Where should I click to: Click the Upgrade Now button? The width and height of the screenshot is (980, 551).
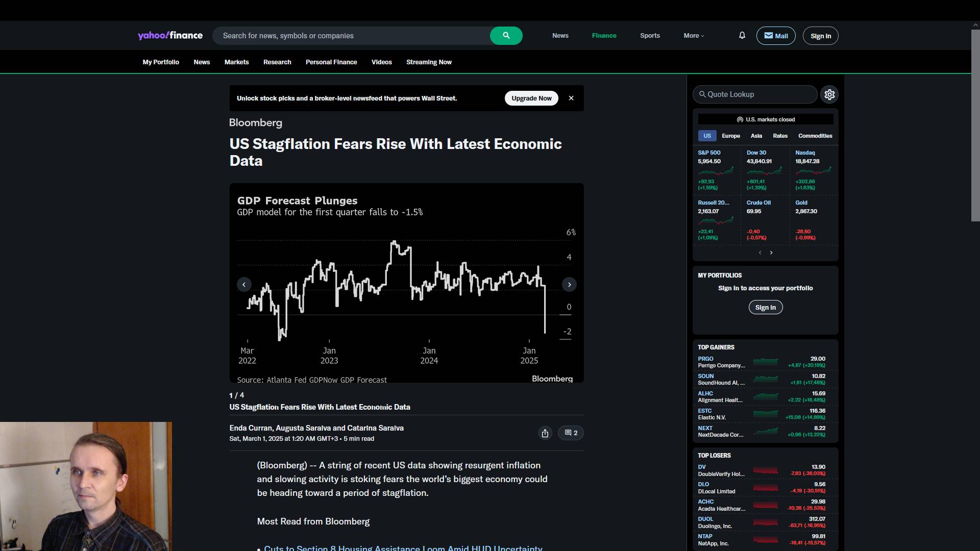(x=531, y=98)
